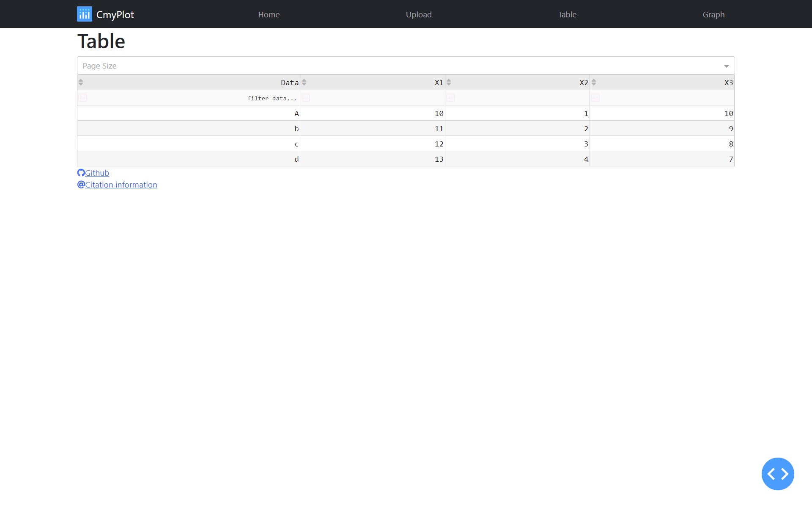Click the Page Size dropdown arrow
The height and width of the screenshot is (508, 812).
(726, 66)
